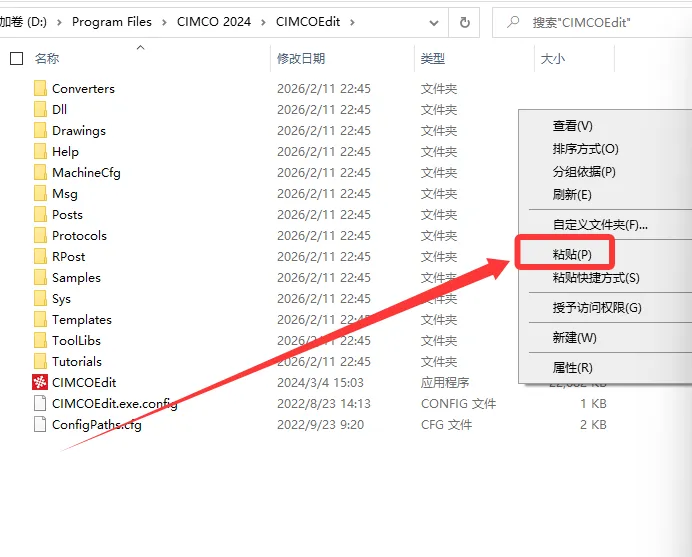Click the date 2022/8/23 14:13 cell
692x557 pixels.
coord(324,404)
